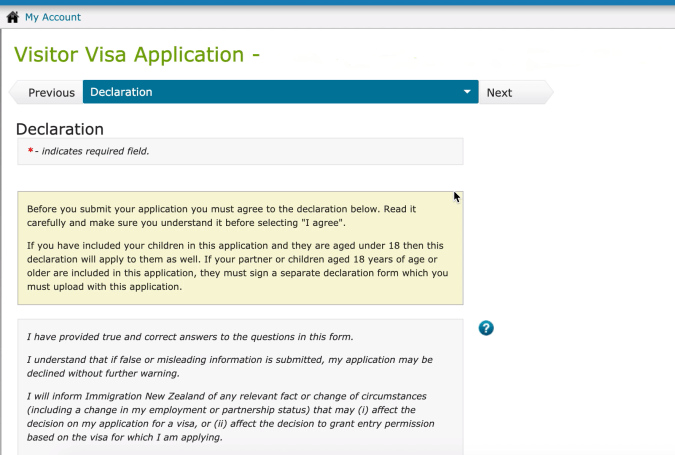Click the 'Before you submit your application' paragraph

(221, 215)
